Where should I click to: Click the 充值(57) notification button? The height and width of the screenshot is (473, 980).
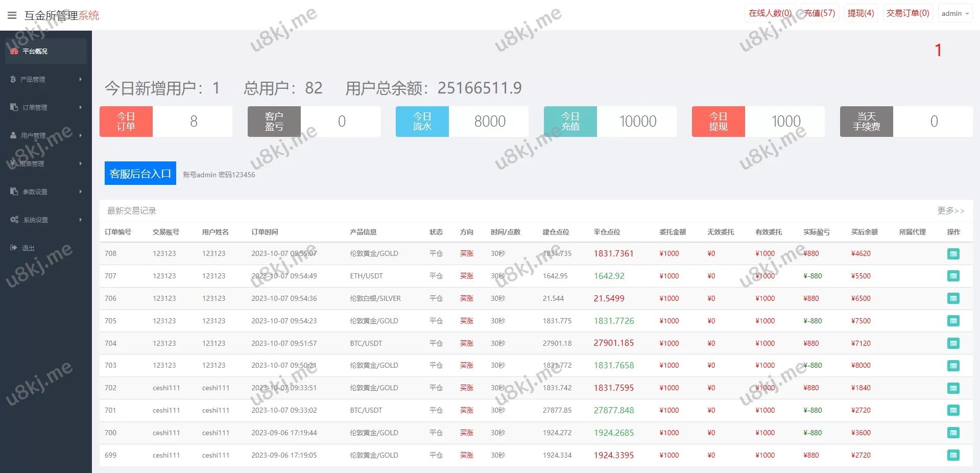(x=819, y=13)
